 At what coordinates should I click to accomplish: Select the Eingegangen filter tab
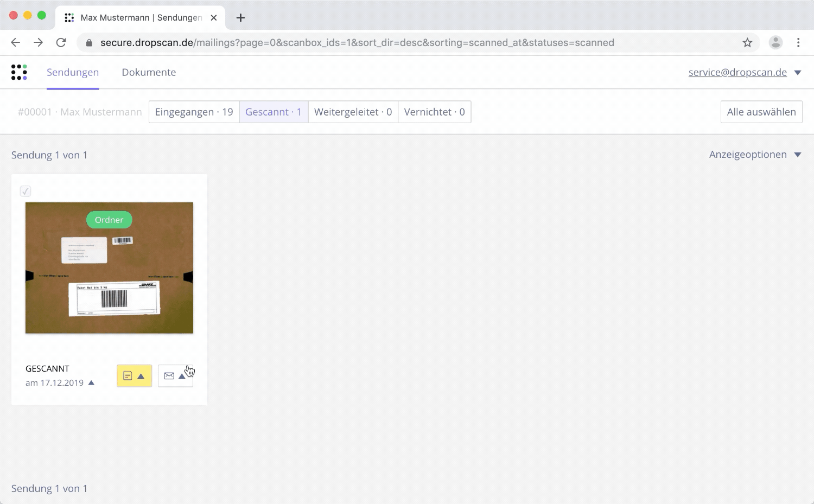pos(194,112)
